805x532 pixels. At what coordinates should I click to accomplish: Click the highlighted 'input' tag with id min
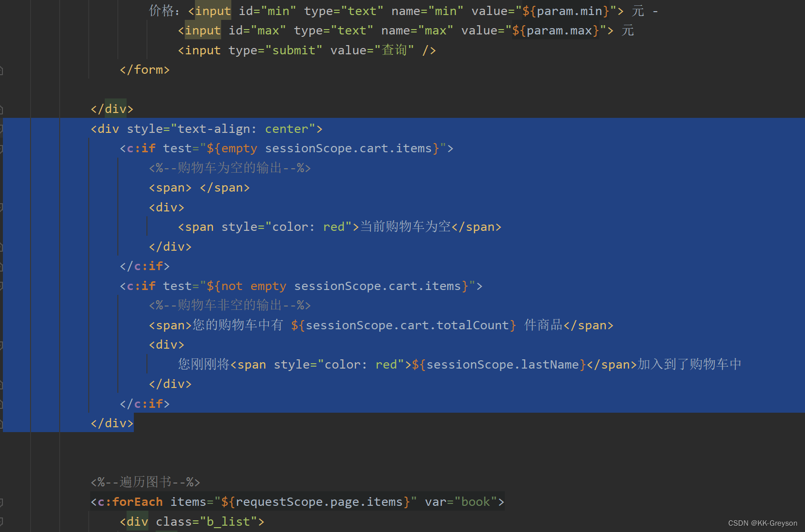tap(213, 11)
